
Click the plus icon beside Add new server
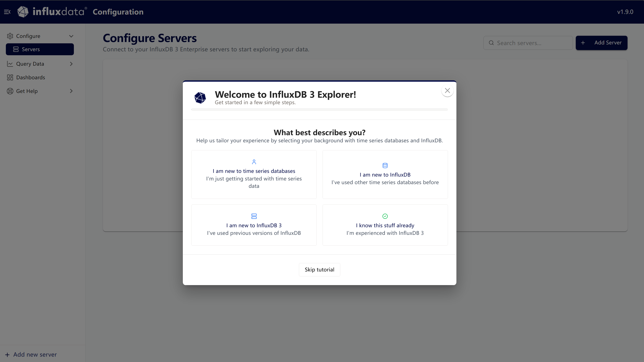pyautogui.click(x=7, y=354)
